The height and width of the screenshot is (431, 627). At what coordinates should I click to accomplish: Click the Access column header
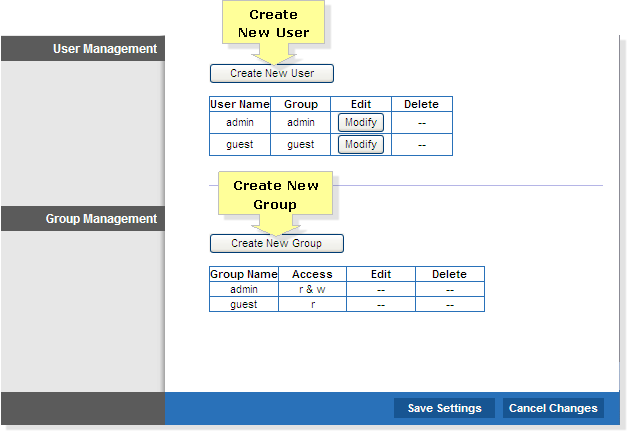[x=312, y=274]
